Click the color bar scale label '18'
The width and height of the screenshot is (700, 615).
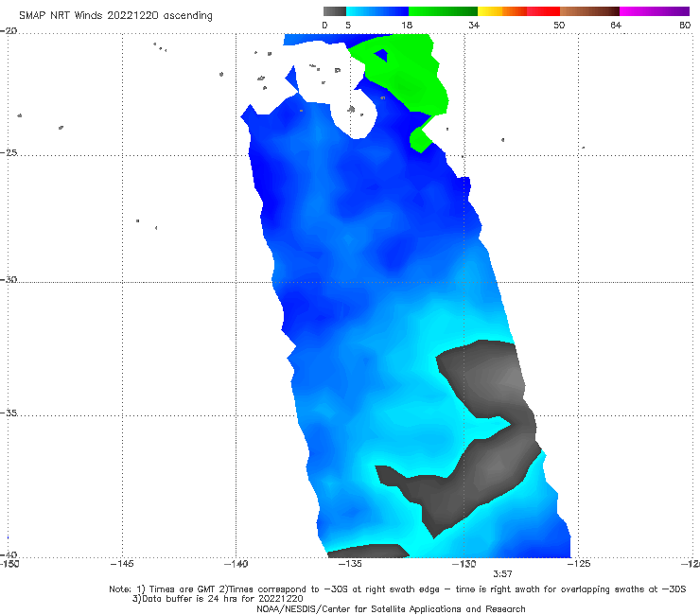[x=407, y=25]
